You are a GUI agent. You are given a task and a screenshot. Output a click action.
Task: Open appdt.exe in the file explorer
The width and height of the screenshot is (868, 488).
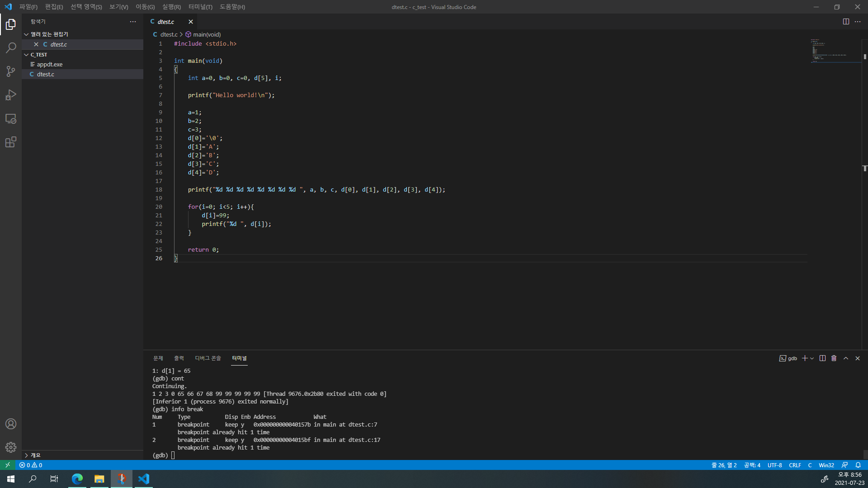pos(50,65)
